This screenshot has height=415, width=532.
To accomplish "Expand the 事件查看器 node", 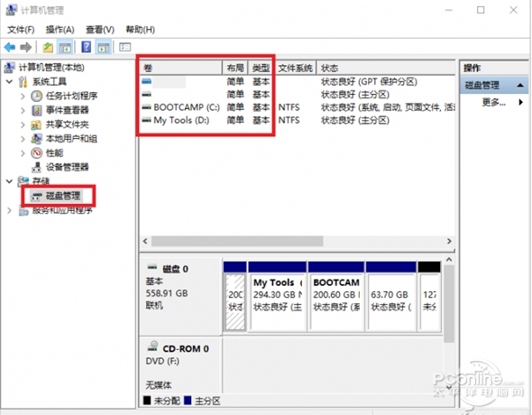I will pos(23,110).
